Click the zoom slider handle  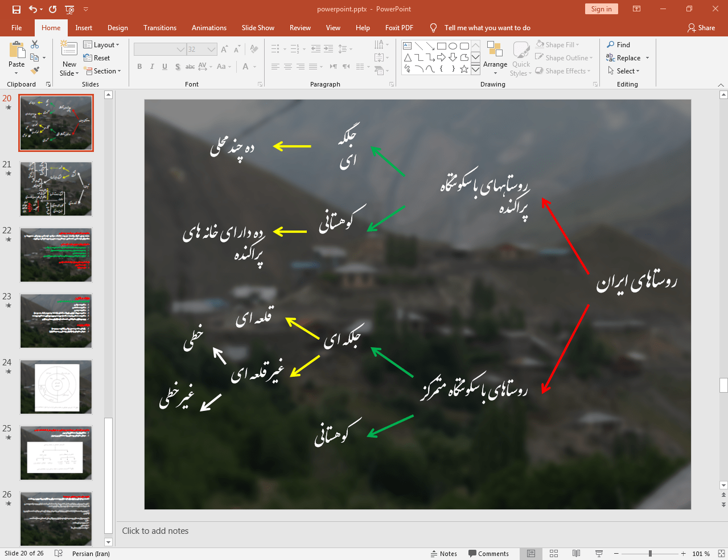[650, 554]
